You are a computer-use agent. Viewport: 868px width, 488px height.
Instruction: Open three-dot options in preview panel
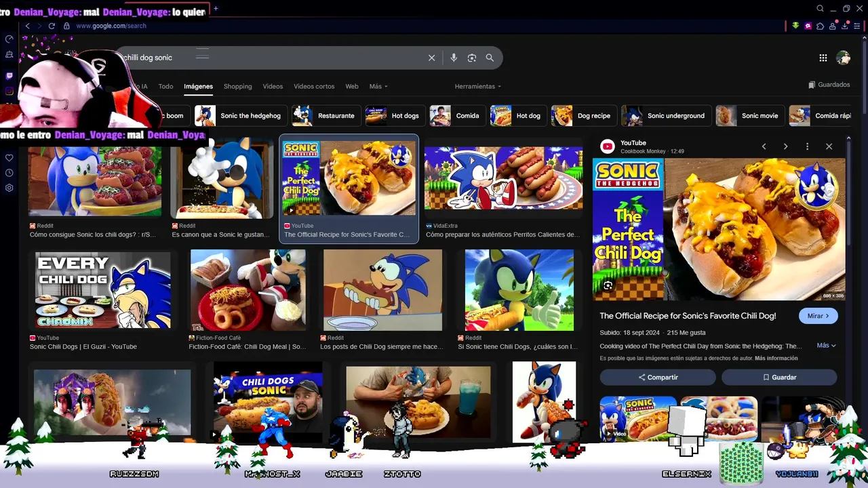[x=807, y=146]
